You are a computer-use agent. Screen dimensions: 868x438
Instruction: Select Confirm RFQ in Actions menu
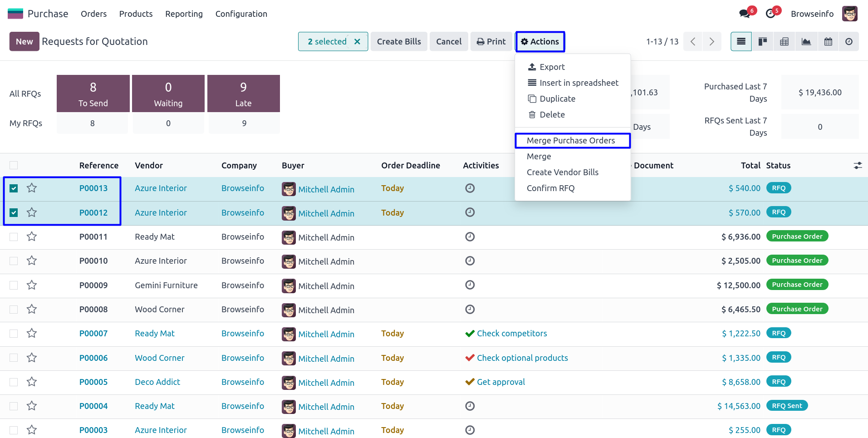550,188
